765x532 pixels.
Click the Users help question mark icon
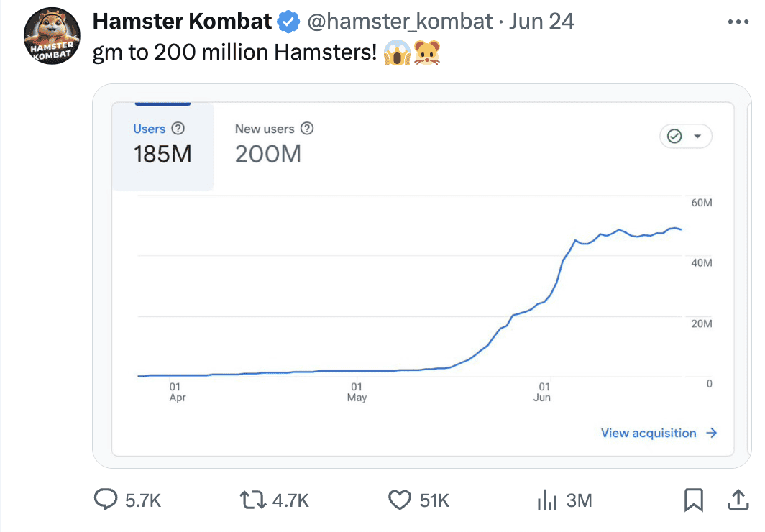[x=178, y=129]
